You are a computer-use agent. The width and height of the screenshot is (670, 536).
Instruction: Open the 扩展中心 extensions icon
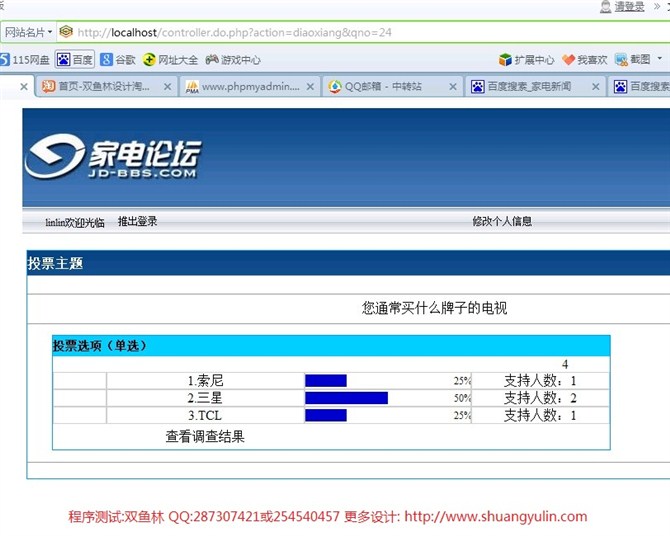(x=506, y=60)
